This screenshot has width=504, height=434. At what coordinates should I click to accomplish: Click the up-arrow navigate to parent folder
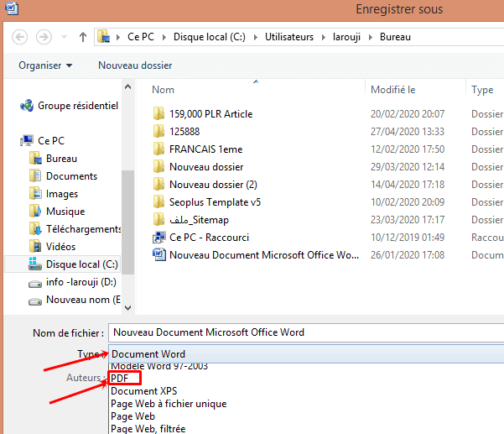coord(83,37)
